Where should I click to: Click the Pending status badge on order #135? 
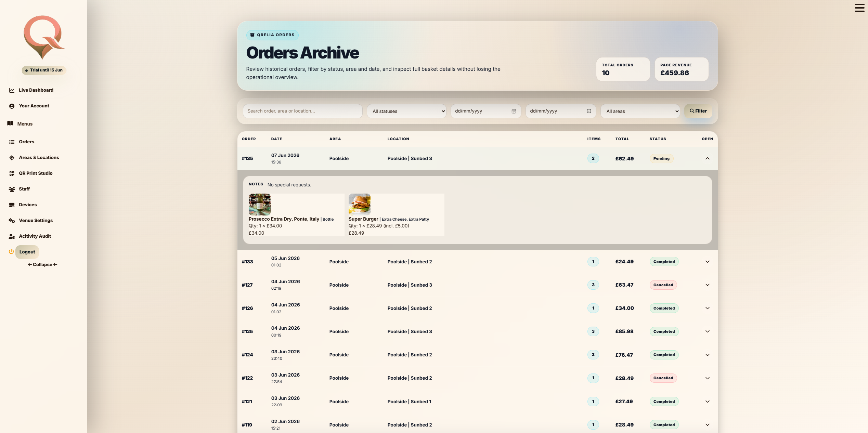tap(661, 159)
